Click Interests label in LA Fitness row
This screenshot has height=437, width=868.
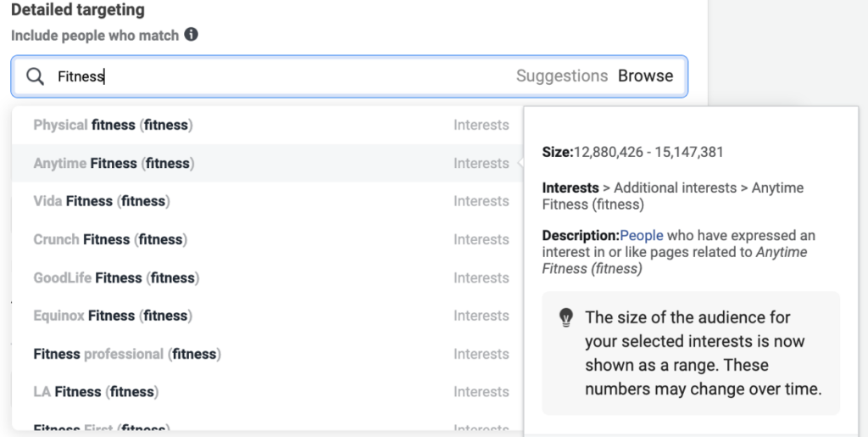pos(481,391)
